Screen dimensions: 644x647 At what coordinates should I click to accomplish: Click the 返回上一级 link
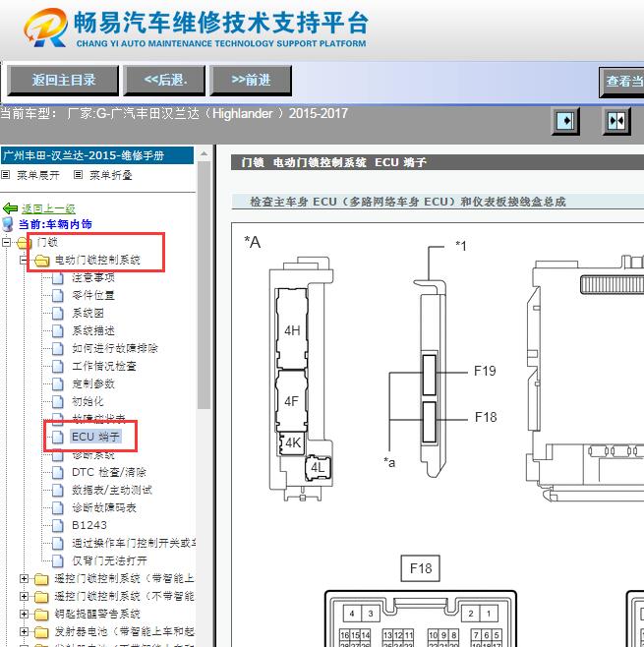[48, 208]
